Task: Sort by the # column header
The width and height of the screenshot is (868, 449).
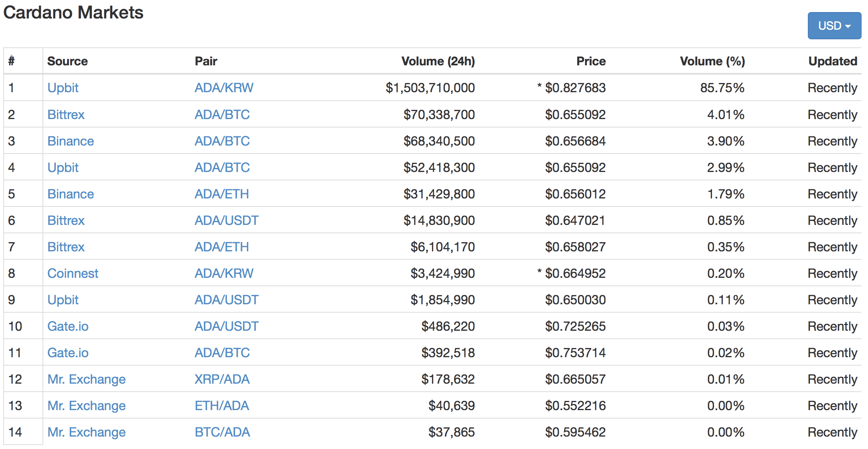Action: pyautogui.click(x=12, y=61)
